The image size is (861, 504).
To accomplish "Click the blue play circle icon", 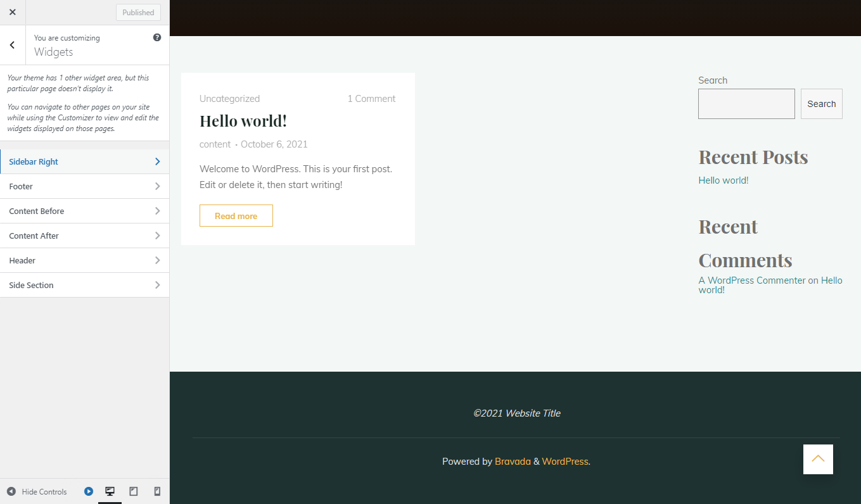I will point(89,491).
